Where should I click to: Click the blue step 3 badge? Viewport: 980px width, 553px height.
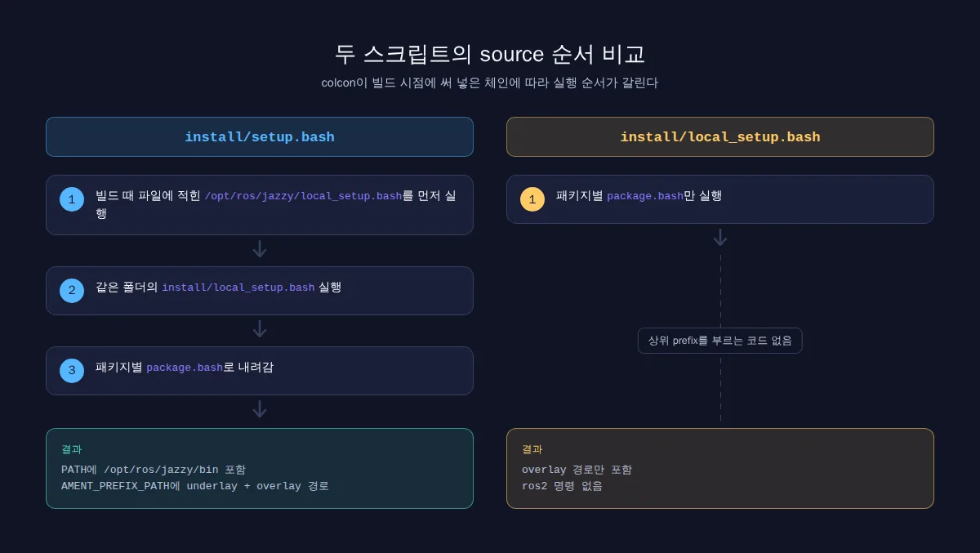72,371
